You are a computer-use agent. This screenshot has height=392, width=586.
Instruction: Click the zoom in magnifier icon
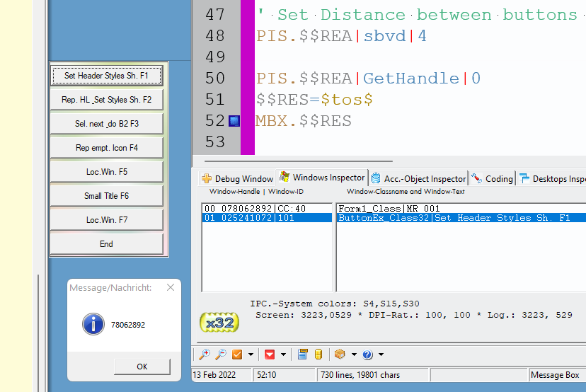(x=204, y=354)
